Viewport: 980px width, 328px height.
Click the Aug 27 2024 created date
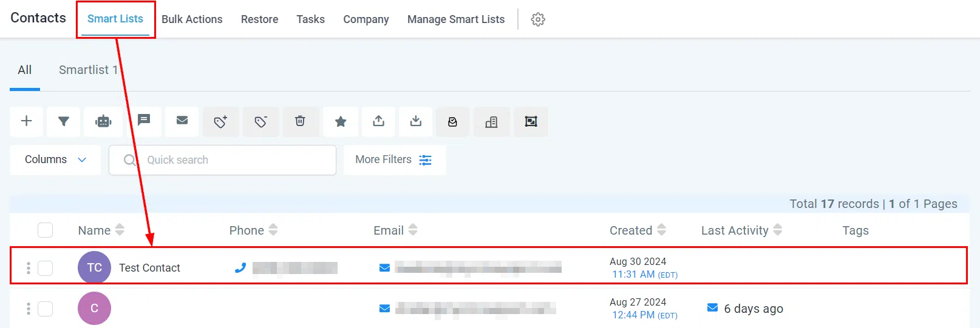click(x=638, y=302)
